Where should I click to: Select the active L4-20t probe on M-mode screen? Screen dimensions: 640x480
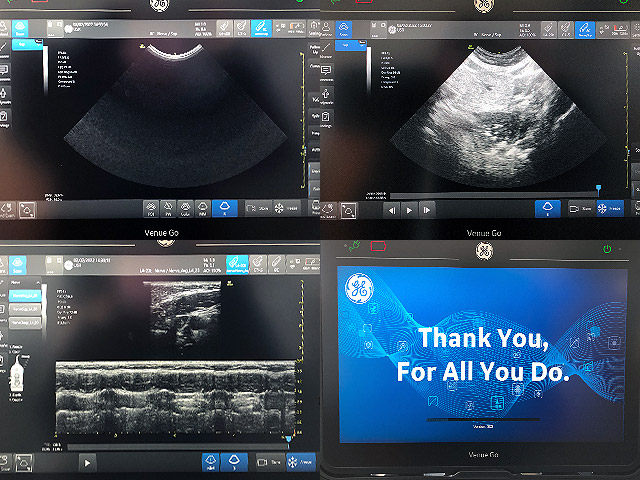tap(237, 264)
